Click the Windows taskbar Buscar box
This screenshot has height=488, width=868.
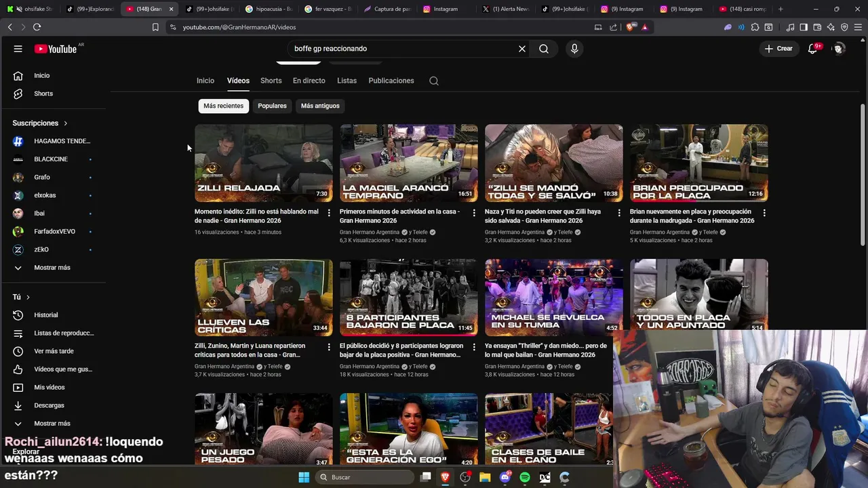tap(366, 477)
